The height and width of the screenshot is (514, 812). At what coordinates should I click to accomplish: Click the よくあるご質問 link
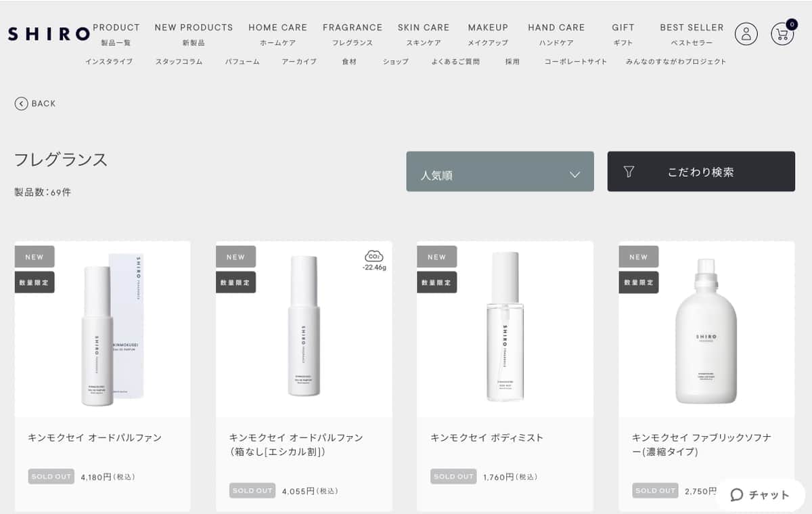click(455, 62)
